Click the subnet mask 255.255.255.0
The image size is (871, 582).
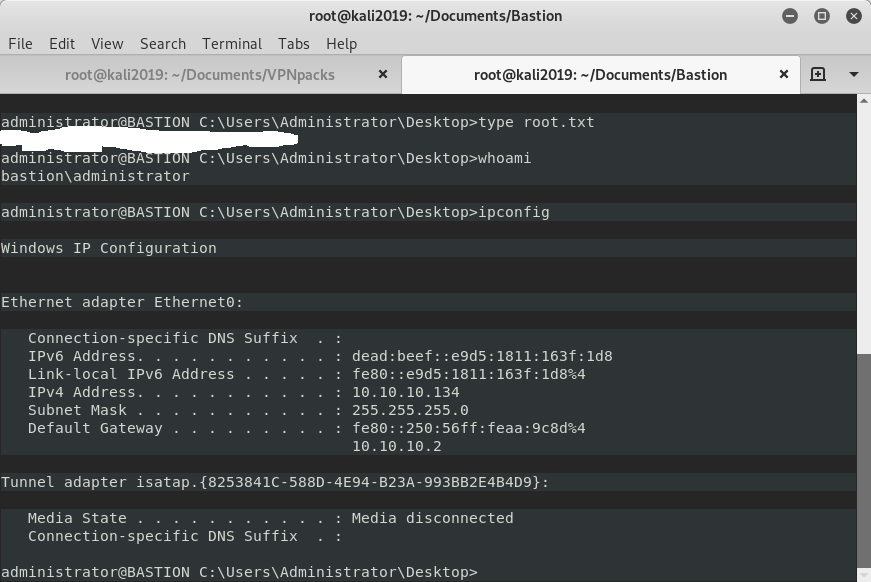point(411,410)
